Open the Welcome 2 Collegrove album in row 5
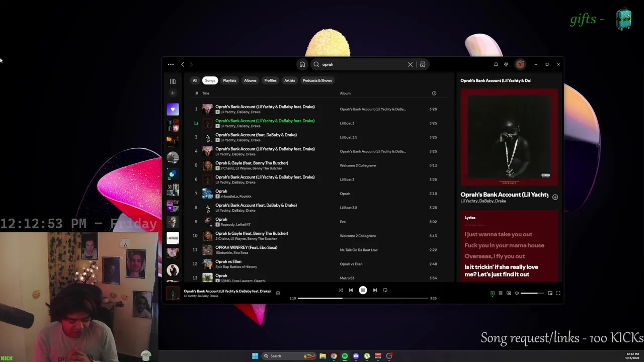 (x=358, y=165)
